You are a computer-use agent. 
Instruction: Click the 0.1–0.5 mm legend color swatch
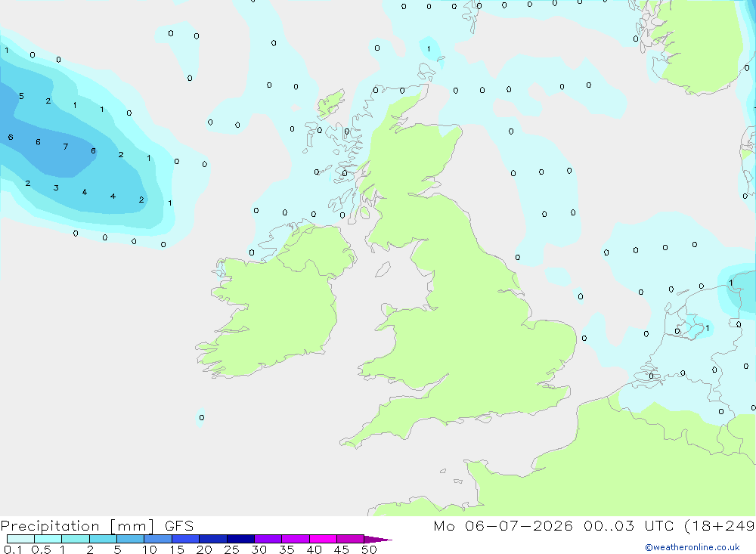(20, 539)
